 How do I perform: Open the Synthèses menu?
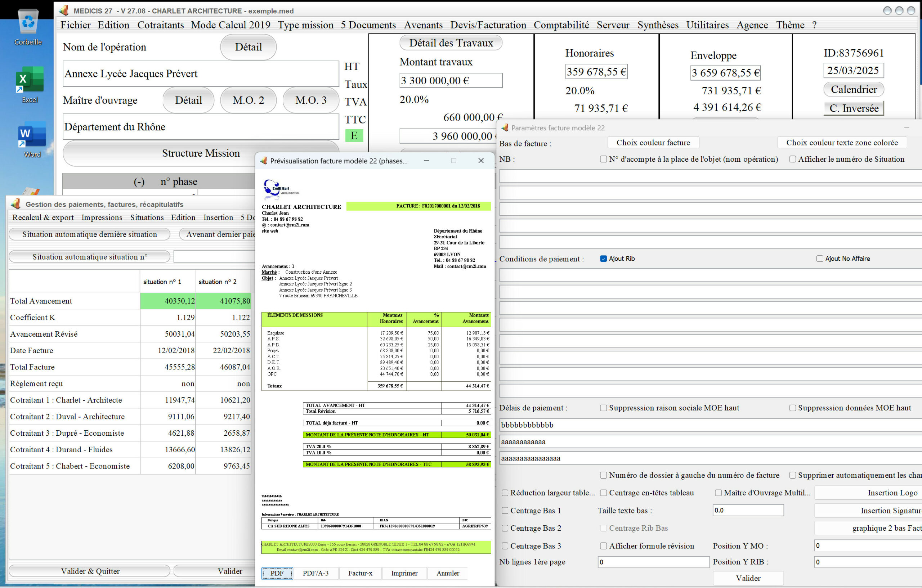658,25
